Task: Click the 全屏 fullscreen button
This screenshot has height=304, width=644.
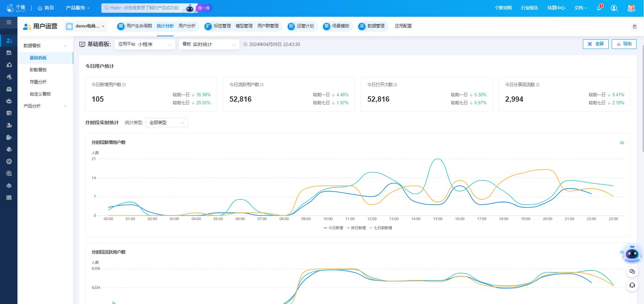Action: (596, 44)
